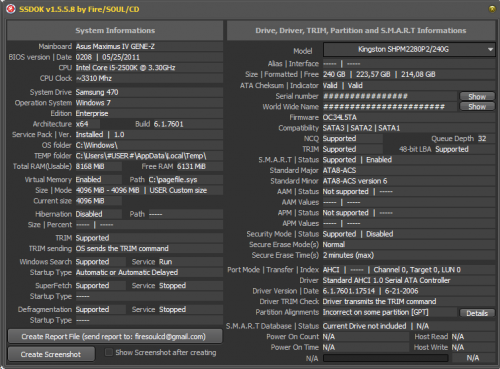
Task: Select the Standard Major 'ATA8-ACS' value
Action: point(339,170)
